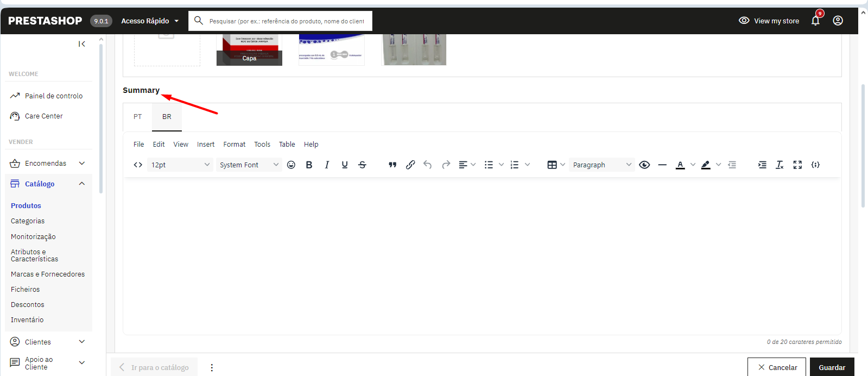868x376 pixels.
Task: Go back via Ir para o catálogo
Action: pyautogui.click(x=154, y=367)
